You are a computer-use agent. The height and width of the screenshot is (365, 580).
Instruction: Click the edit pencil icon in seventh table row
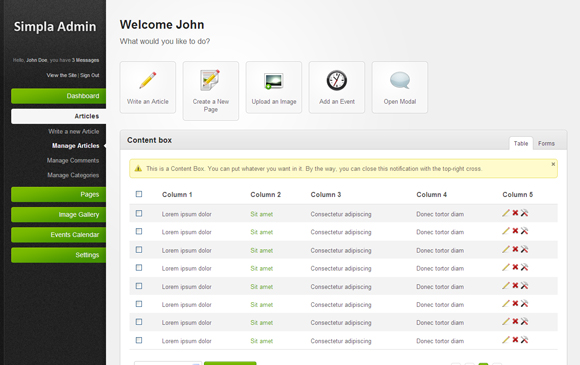[x=506, y=322]
